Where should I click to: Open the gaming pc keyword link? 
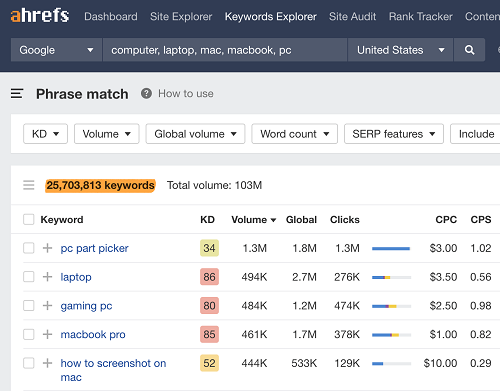[x=86, y=306]
